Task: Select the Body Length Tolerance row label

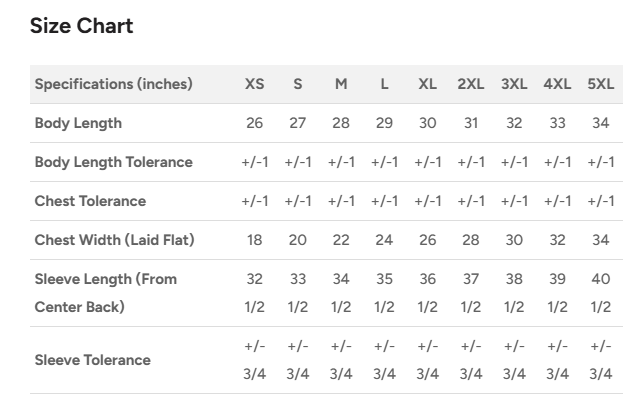Action: coord(113,162)
